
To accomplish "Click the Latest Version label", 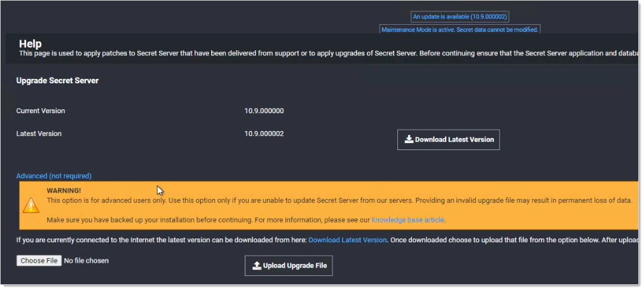I will pos(39,134).
